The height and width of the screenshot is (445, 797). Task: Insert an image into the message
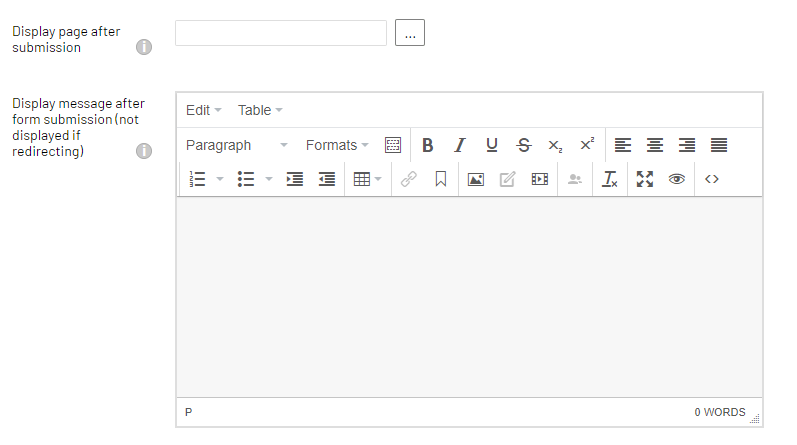476,179
